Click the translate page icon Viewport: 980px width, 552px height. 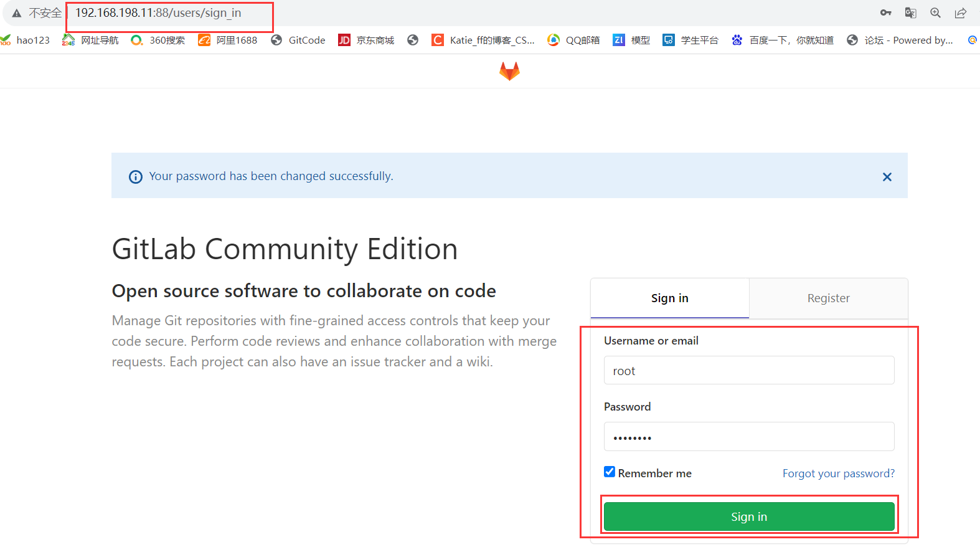[910, 12]
